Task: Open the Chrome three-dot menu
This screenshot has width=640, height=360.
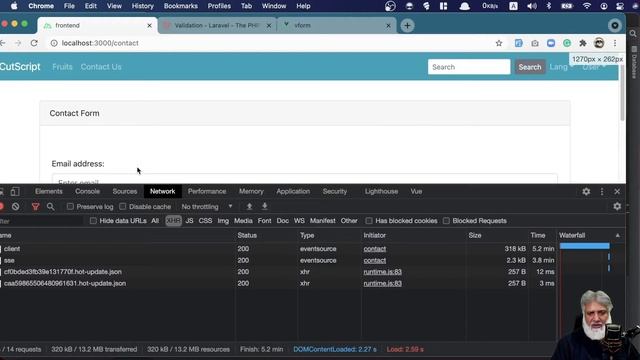Action: [x=615, y=43]
